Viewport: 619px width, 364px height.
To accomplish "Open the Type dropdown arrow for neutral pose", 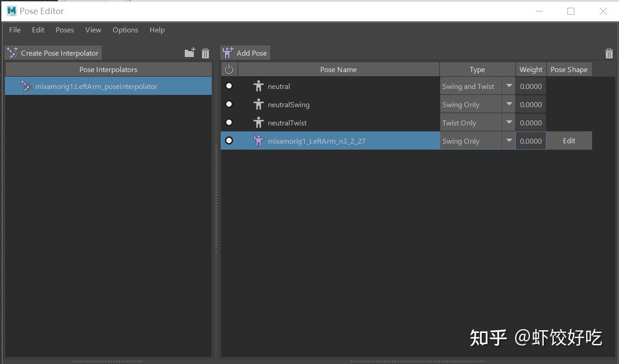I will point(509,86).
